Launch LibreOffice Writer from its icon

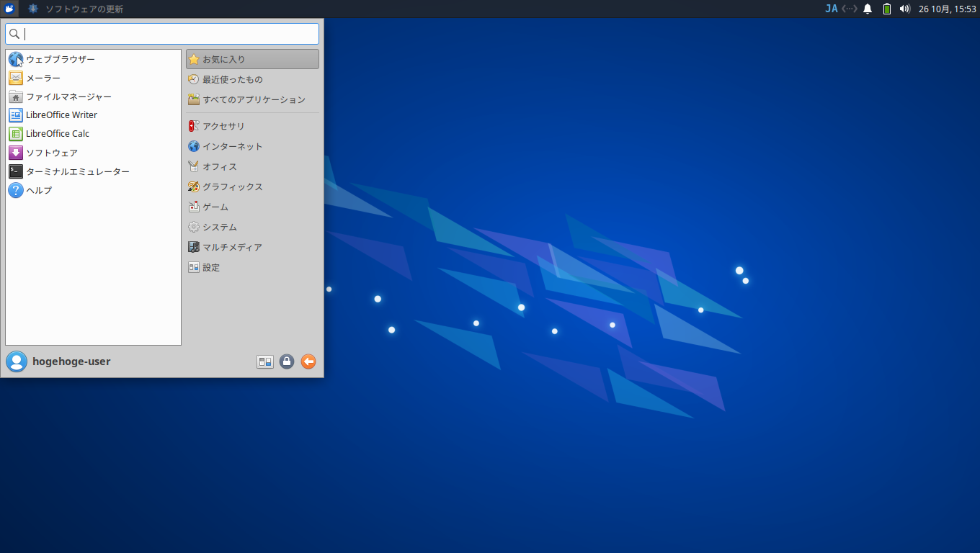point(16,115)
